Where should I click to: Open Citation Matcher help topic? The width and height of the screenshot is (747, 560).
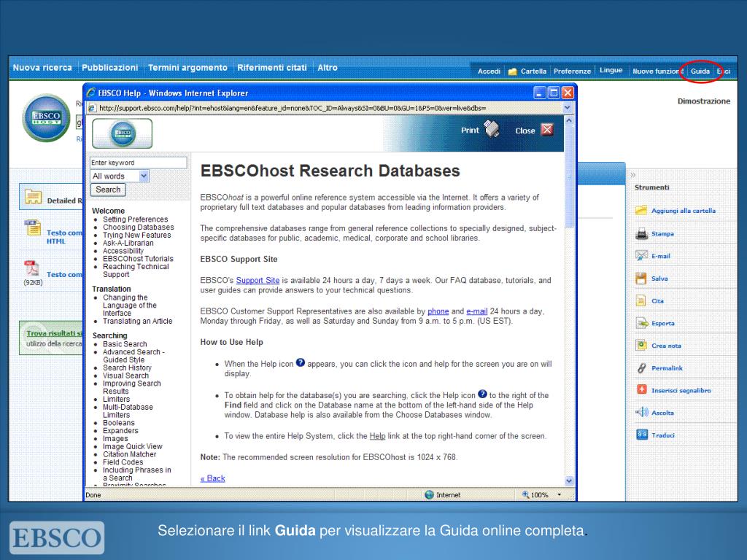130,454
